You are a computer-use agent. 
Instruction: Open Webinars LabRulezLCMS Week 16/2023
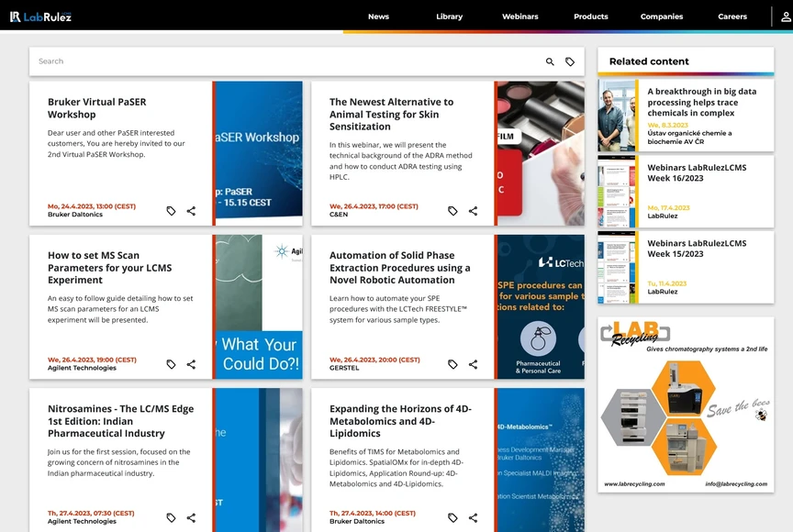coord(697,172)
